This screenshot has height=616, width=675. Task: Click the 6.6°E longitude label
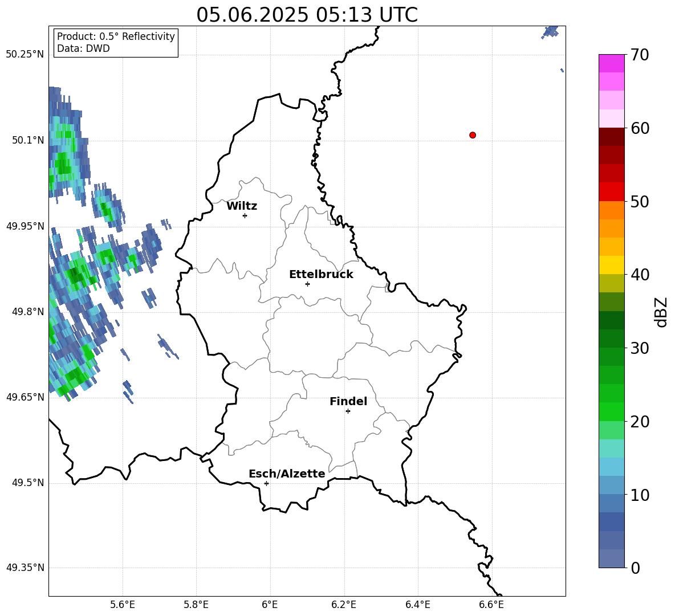point(491,605)
